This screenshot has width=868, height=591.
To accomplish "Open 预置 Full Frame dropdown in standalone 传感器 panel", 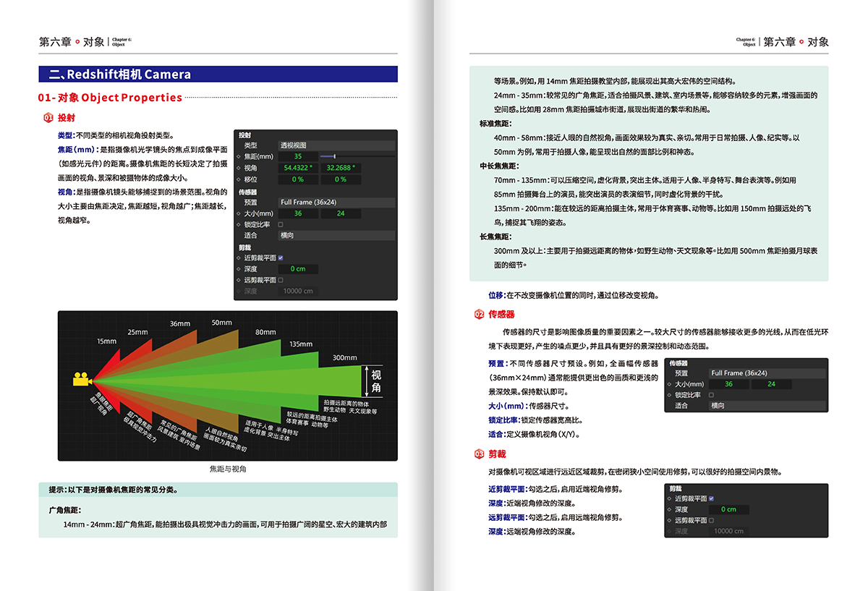I will pyautogui.click(x=765, y=373).
